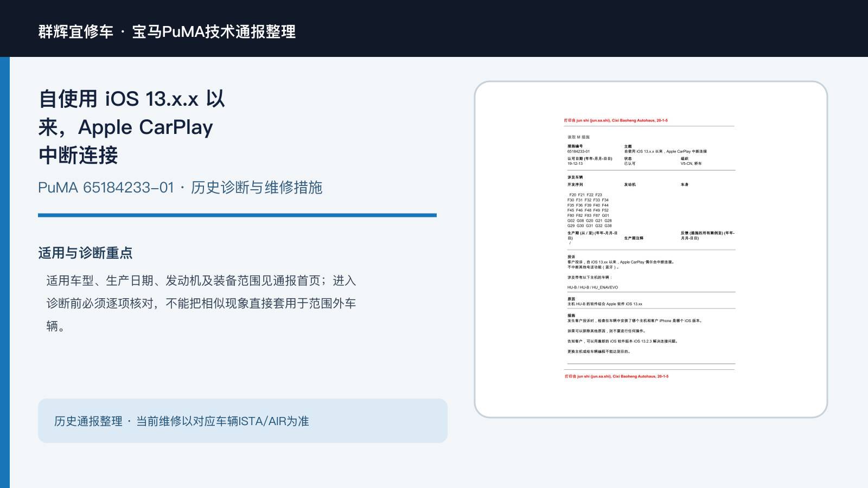Click the paragraph starting with 适用车型、生产日期
Viewport: 868px width, 488px height.
(x=201, y=303)
